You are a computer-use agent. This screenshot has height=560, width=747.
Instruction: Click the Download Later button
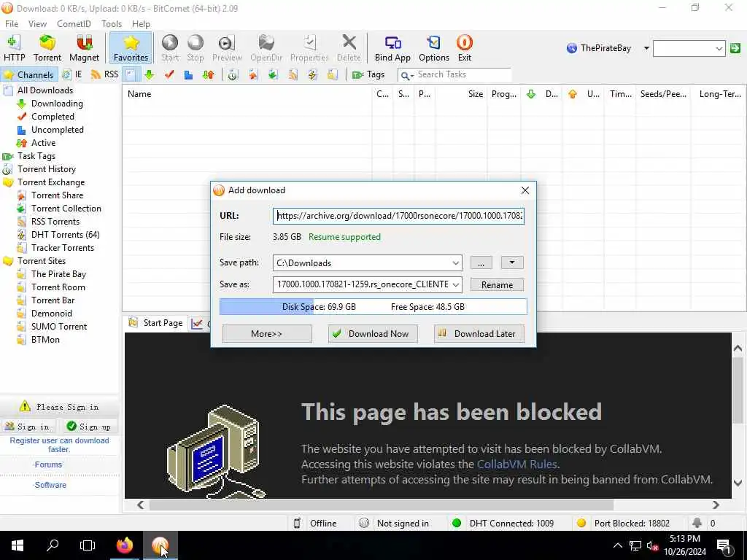pyautogui.click(x=479, y=334)
